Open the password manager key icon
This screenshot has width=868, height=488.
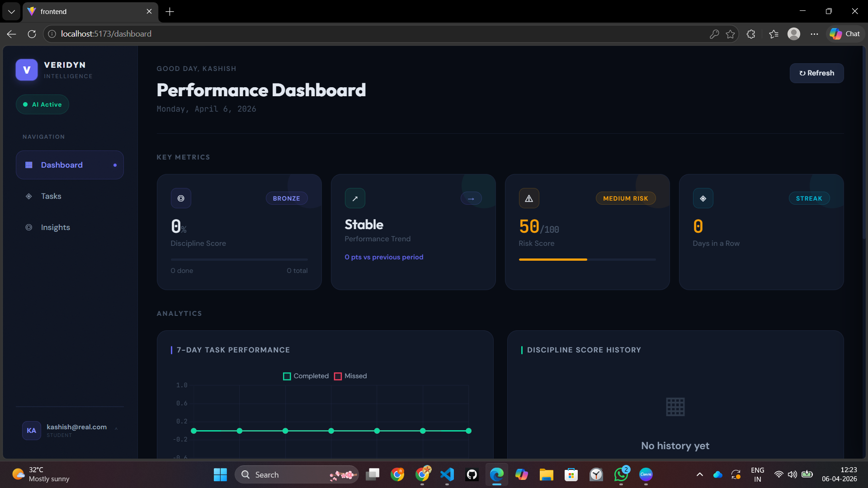click(x=714, y=34)
